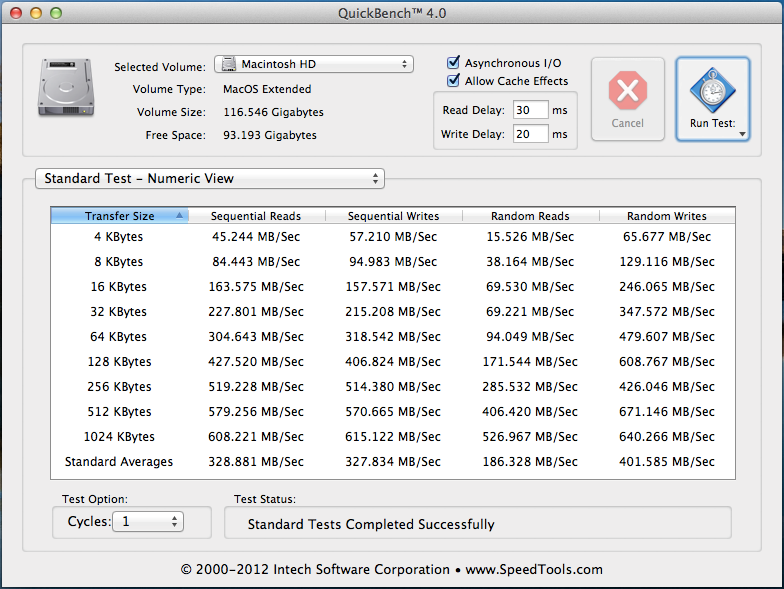
Task: Select the 1024 KBytes result row
Action: click(392, 437)
